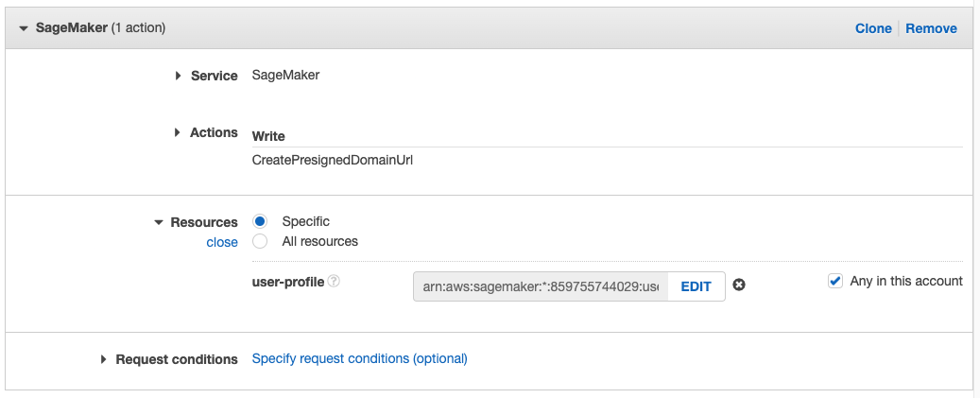
Task: Click the Request conditions label
Action: (177, 359)
